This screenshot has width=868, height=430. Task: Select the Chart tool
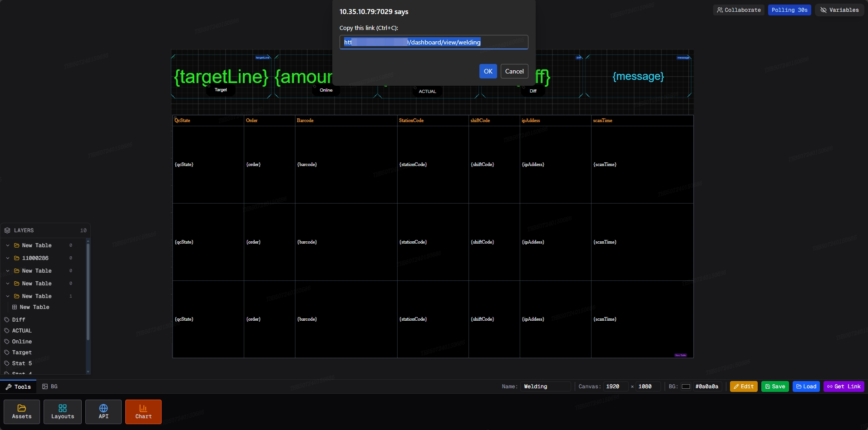[x=143, y=411]
